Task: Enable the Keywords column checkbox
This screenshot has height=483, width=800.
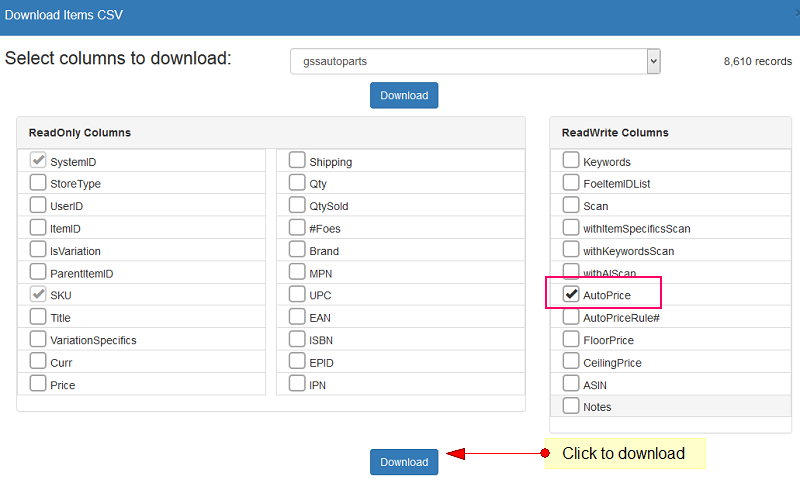Action: (x=571, y=161)
